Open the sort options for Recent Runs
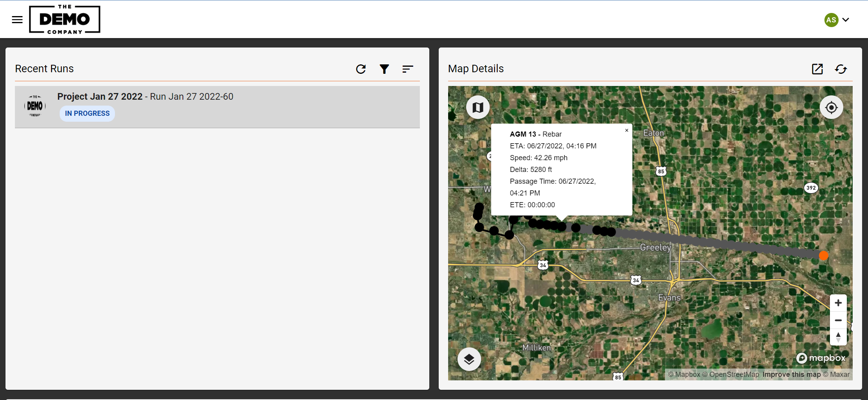Viewport: 868px width, 400px height. click(x=408, y=69)
